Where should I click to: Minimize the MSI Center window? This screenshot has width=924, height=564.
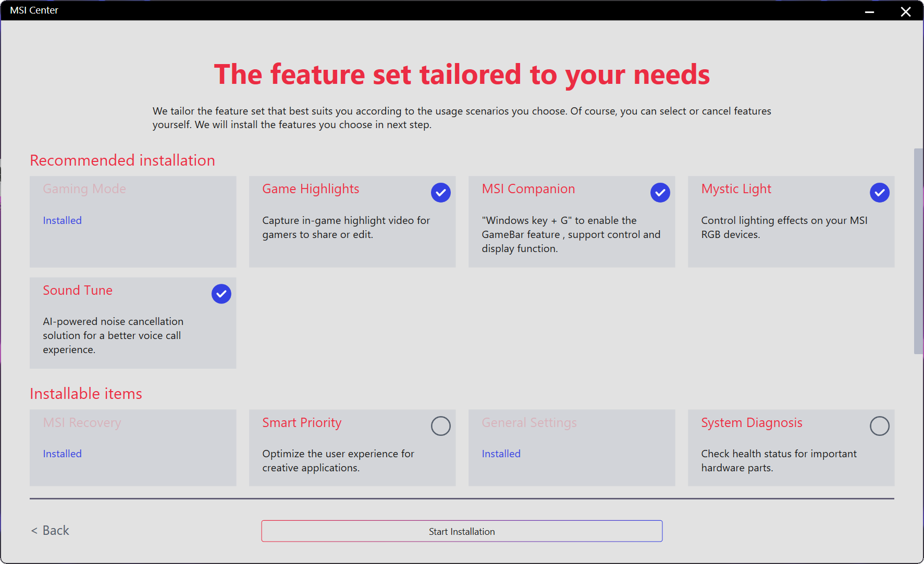[x=869, y=11]
